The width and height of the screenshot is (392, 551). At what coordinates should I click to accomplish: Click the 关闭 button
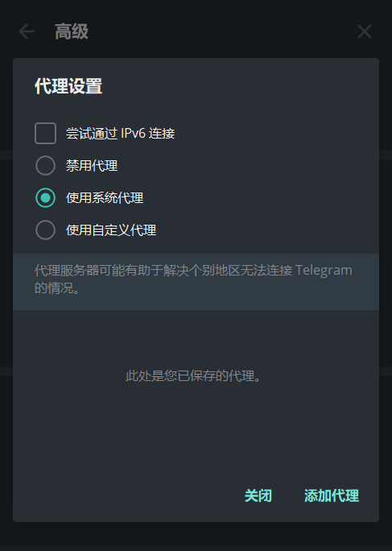click(x=258, y=496)
